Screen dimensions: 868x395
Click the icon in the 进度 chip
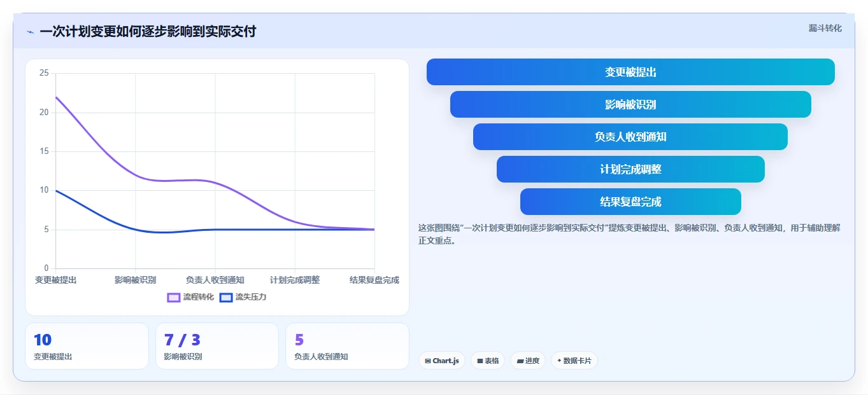520,361
